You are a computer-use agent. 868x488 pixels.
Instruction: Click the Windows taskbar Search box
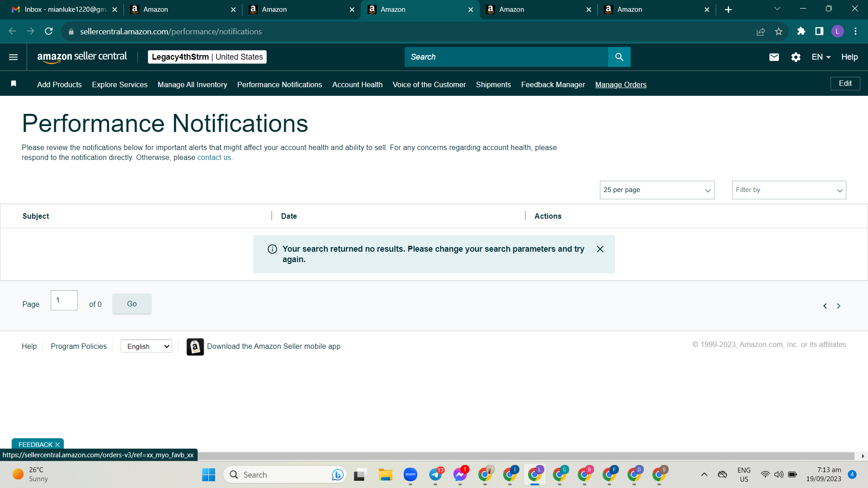coord(285,474)
